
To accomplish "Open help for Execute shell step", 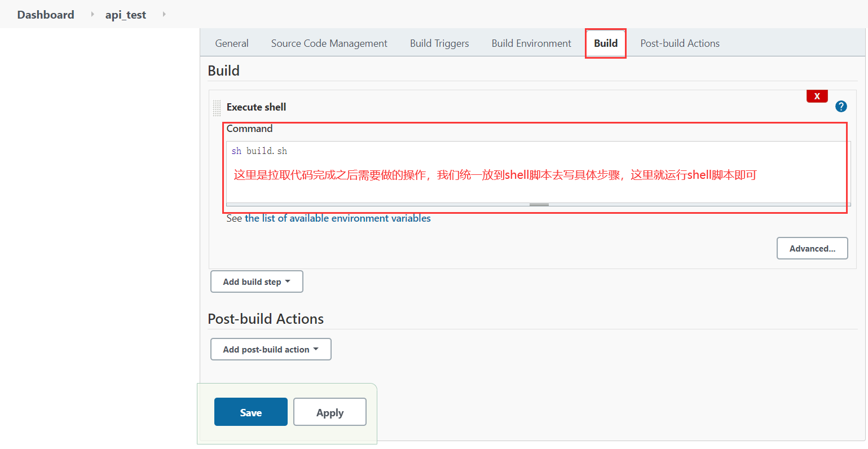I will click(x=841, y=106).
